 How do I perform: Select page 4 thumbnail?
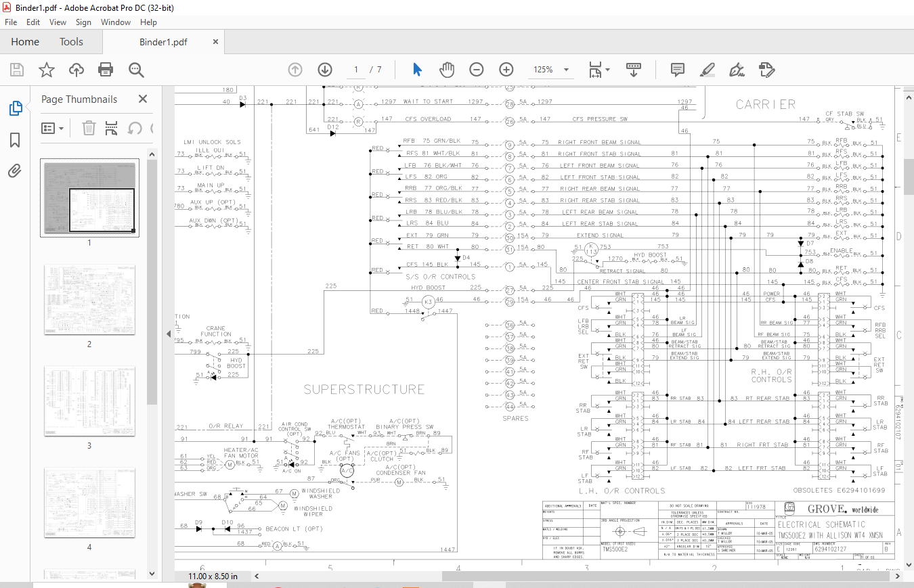[x=89, y=503]
